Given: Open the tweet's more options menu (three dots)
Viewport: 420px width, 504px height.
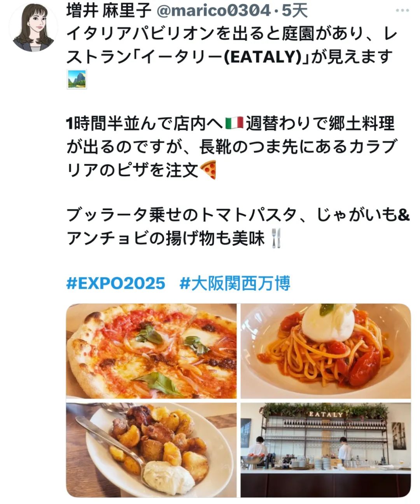Looking at the screenshot, I should click(x=402, y=11).
